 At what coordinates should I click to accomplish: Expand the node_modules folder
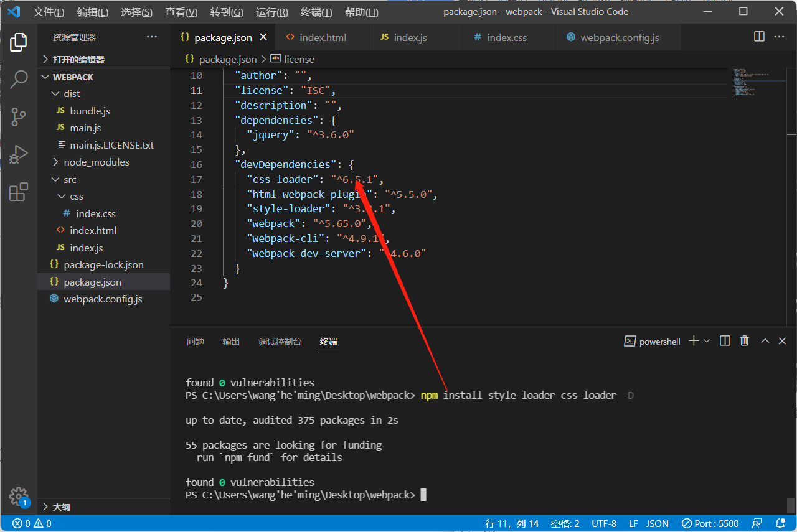click(x=103, y=162)
